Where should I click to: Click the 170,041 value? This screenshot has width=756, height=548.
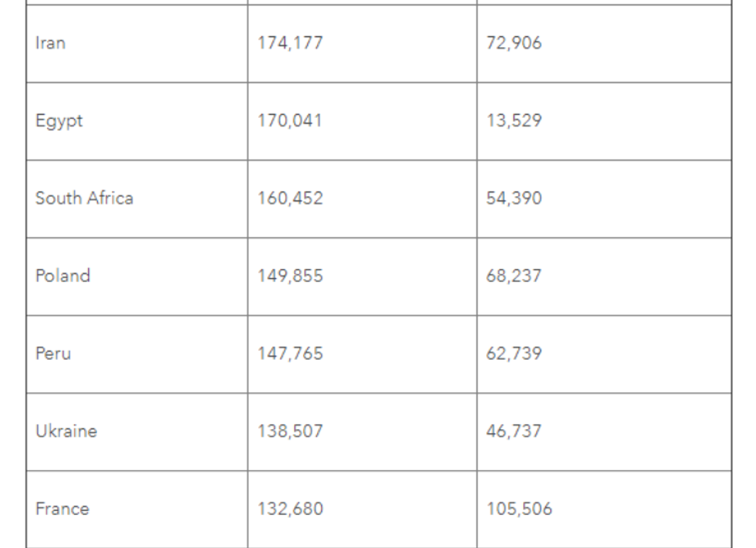tap(290, 121)
